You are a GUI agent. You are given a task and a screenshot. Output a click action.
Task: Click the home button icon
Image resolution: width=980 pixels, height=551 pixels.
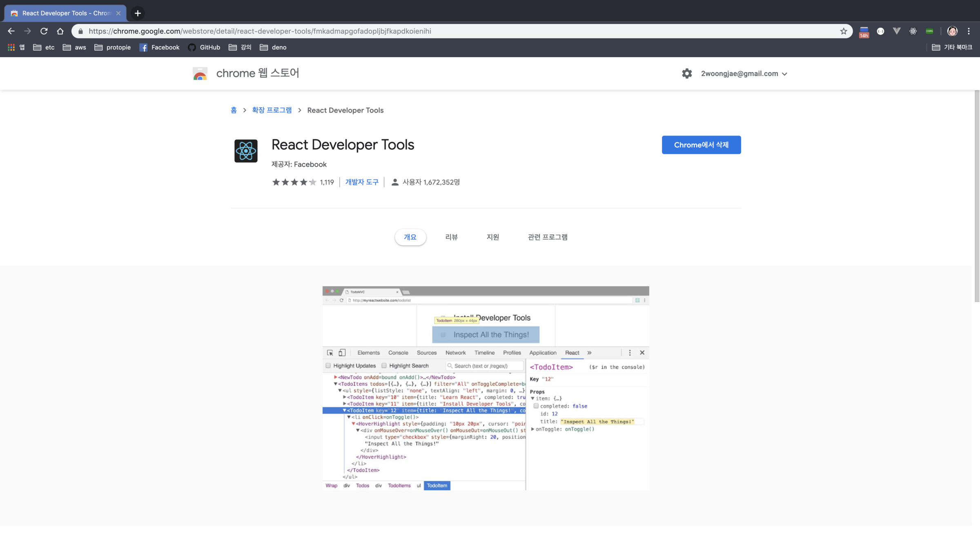click(x=60, y=31)
